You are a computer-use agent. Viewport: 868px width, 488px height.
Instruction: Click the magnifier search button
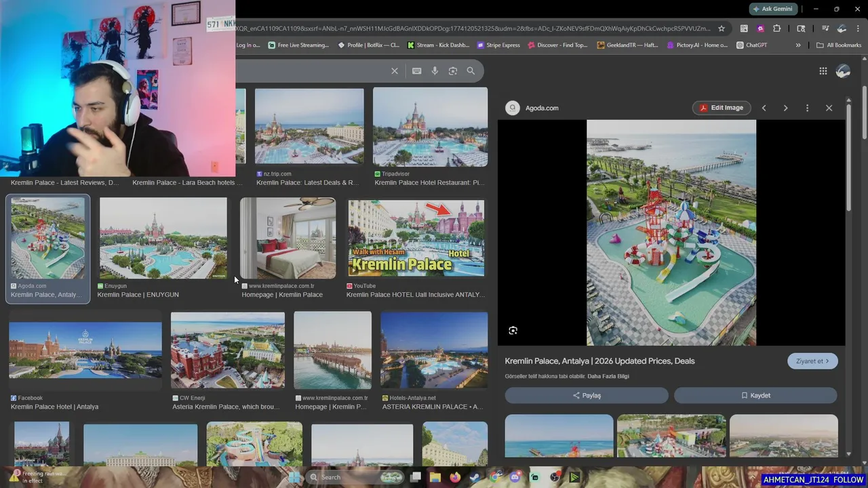(471, 71)
